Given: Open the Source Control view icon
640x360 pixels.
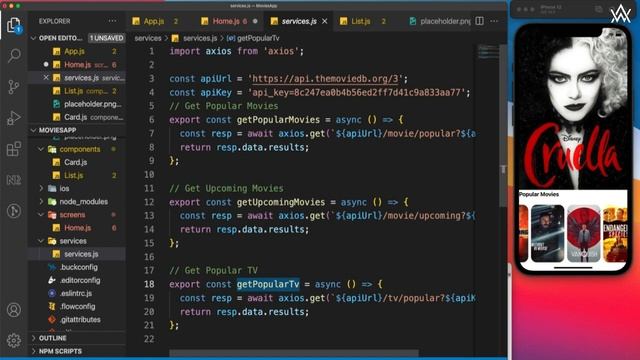Looking at the screenshot, I should (14, 87).
